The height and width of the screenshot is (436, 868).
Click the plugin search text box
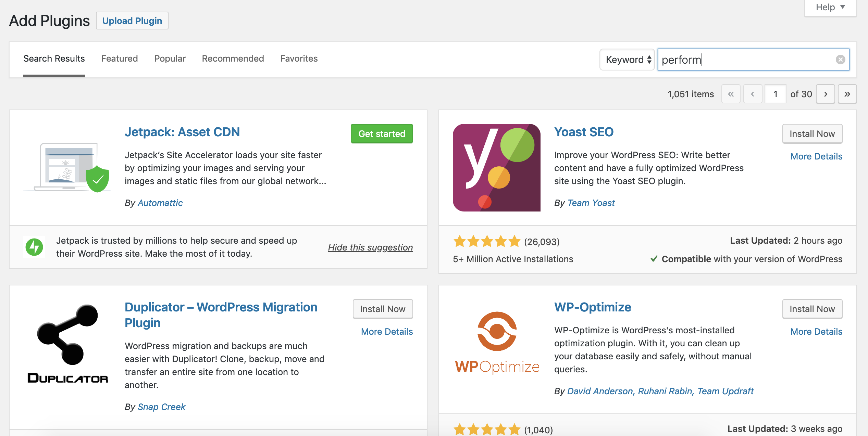(x=747, y=60)
